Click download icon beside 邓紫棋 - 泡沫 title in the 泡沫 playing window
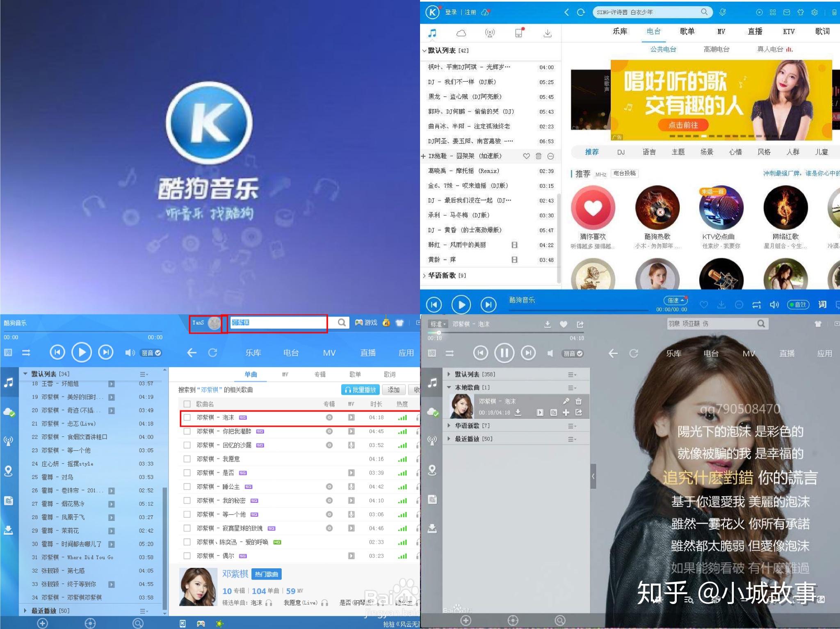The width and height of the screenshot is (840, 629). (x=548, y=324)
